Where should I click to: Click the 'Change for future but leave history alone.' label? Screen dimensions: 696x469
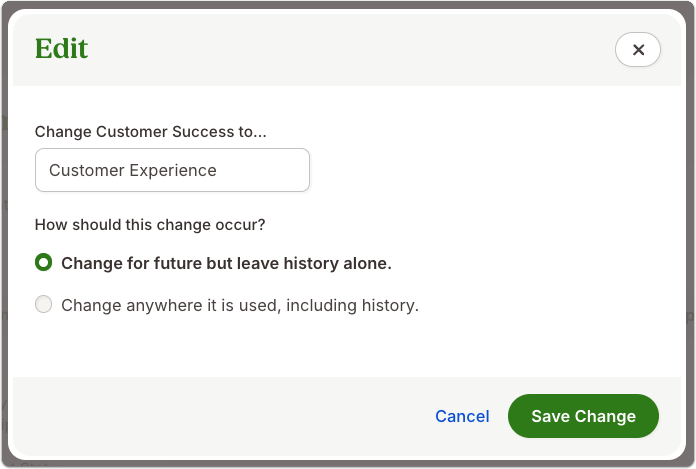[226, 263]
